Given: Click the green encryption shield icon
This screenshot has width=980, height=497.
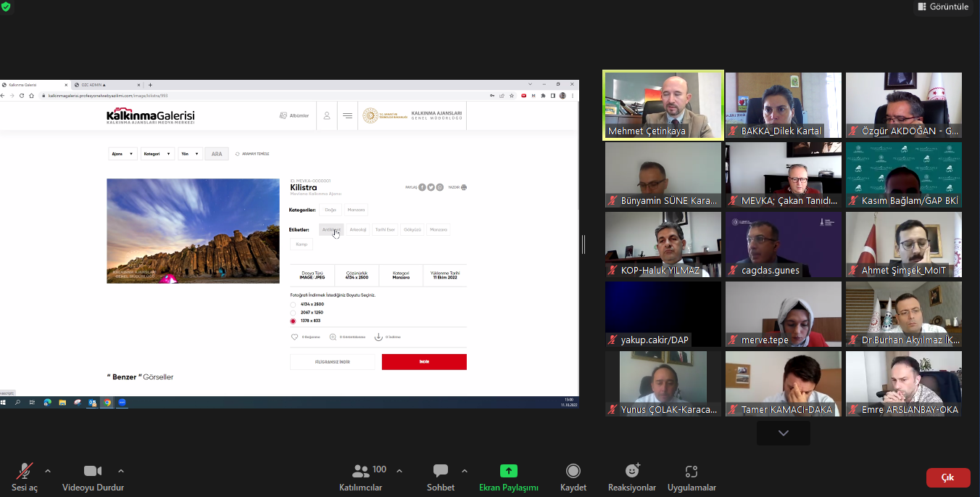Looking at the screenshot, I should [x=6, y=6].
